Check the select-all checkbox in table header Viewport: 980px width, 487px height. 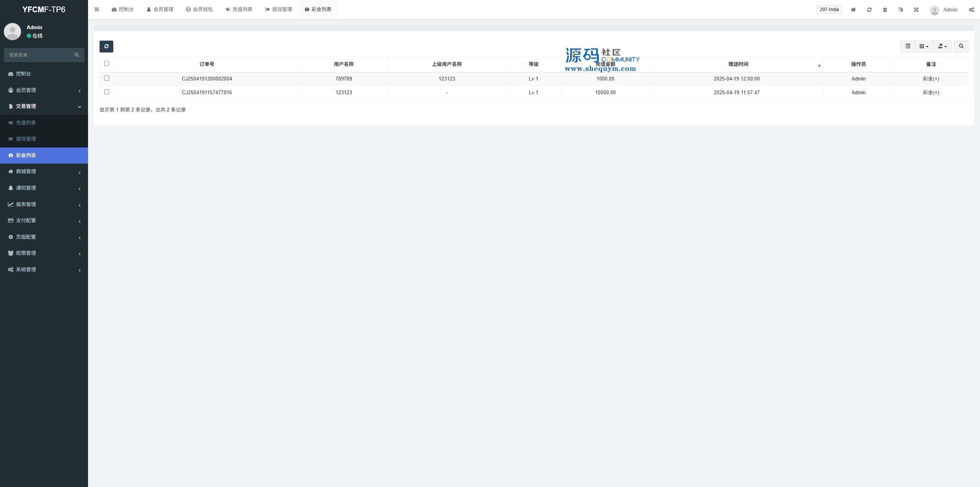[106, 64]
